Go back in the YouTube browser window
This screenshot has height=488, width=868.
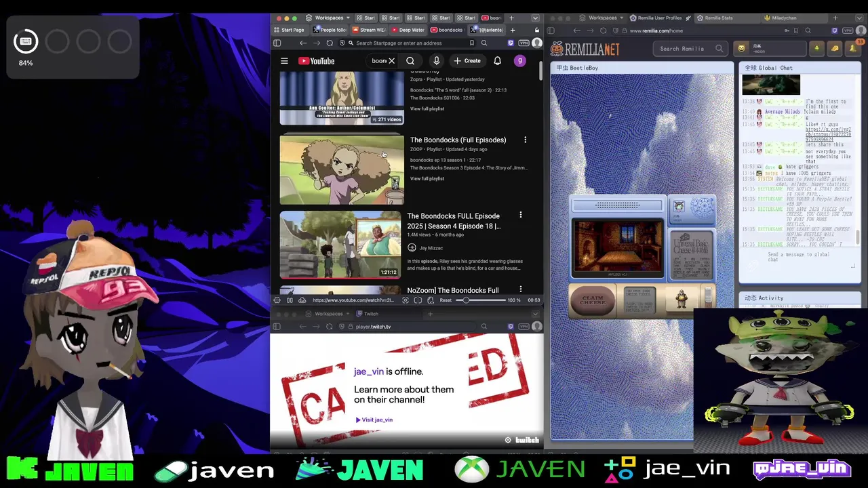303,43
